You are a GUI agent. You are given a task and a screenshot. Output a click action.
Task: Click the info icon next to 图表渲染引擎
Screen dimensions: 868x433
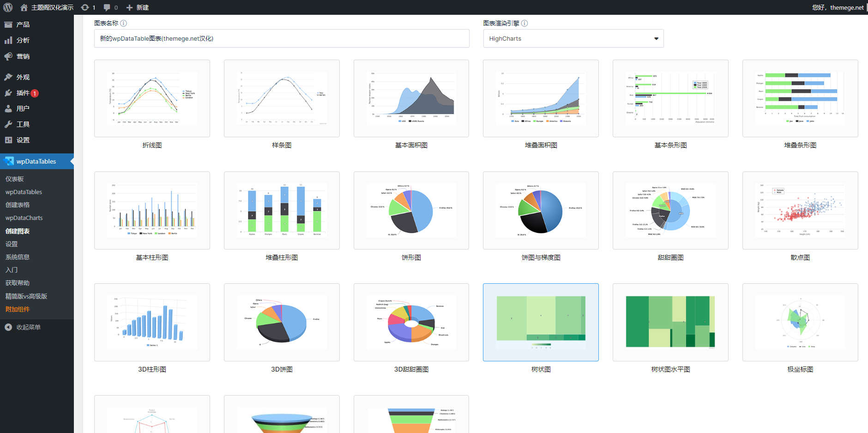coord(524,23)
